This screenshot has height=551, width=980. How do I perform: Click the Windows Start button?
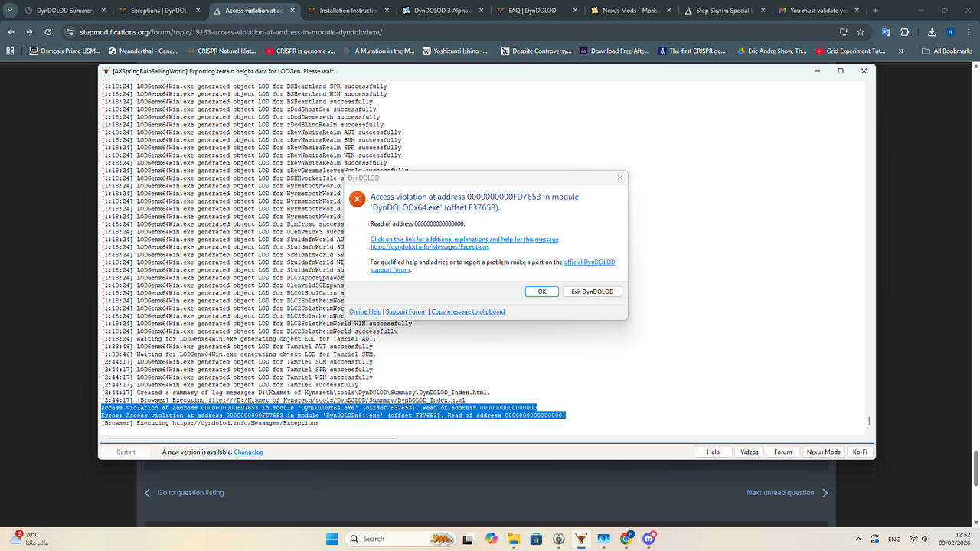point(332,539)
